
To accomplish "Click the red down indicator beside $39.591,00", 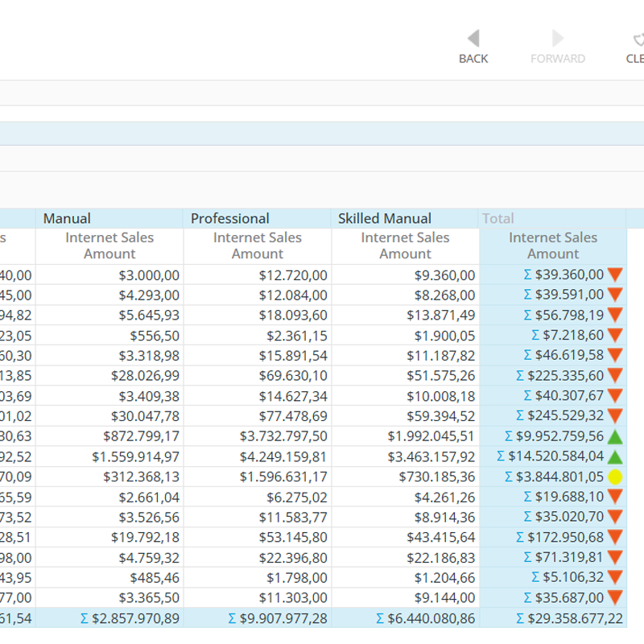I will (x=615, y=295).
